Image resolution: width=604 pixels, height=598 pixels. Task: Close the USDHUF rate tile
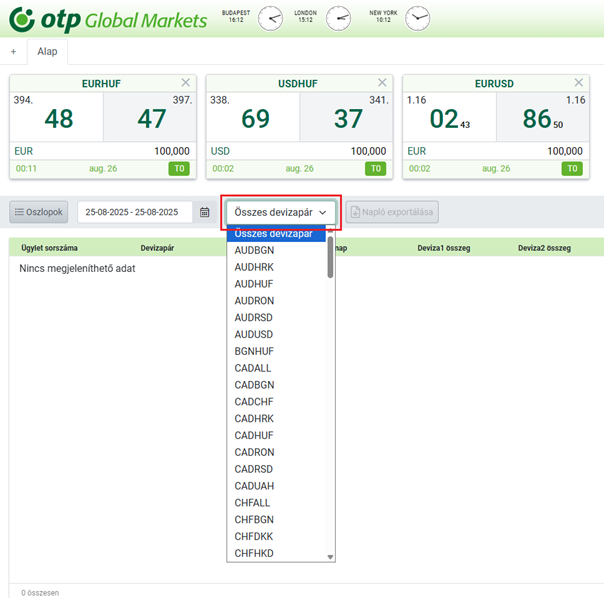(x=382, y=82)
